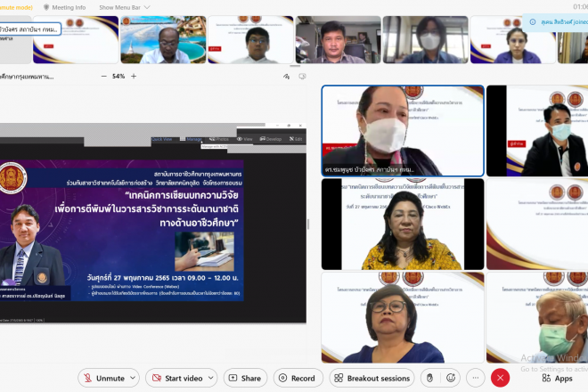Click Start video button

(x=177, y=378)
